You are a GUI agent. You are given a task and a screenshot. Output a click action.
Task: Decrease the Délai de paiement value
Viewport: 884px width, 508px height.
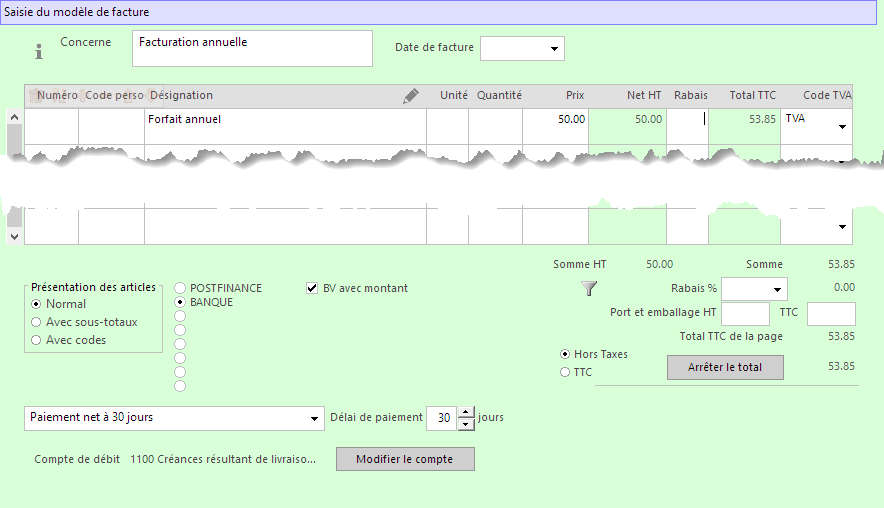click(x=466, y=425)
